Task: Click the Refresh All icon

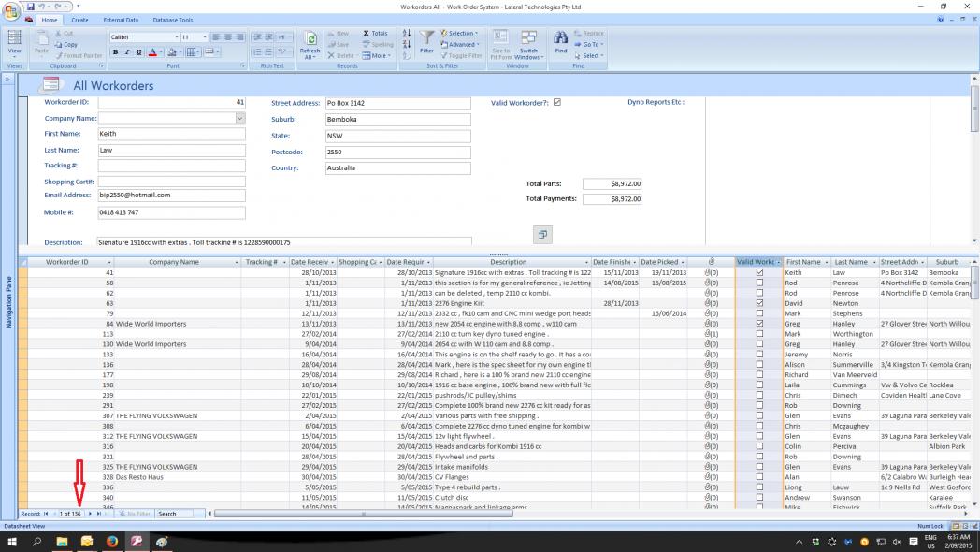Action: (310, 40)
